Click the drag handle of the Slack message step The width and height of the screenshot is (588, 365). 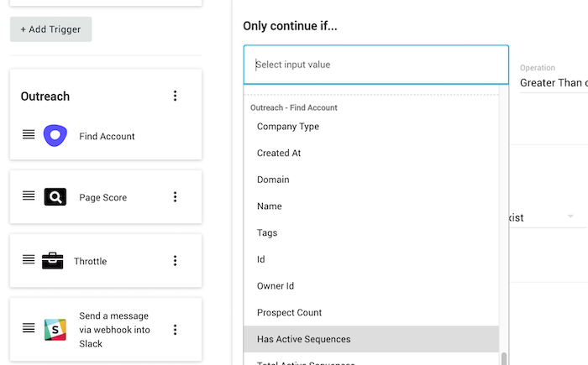tap(29, 328)
